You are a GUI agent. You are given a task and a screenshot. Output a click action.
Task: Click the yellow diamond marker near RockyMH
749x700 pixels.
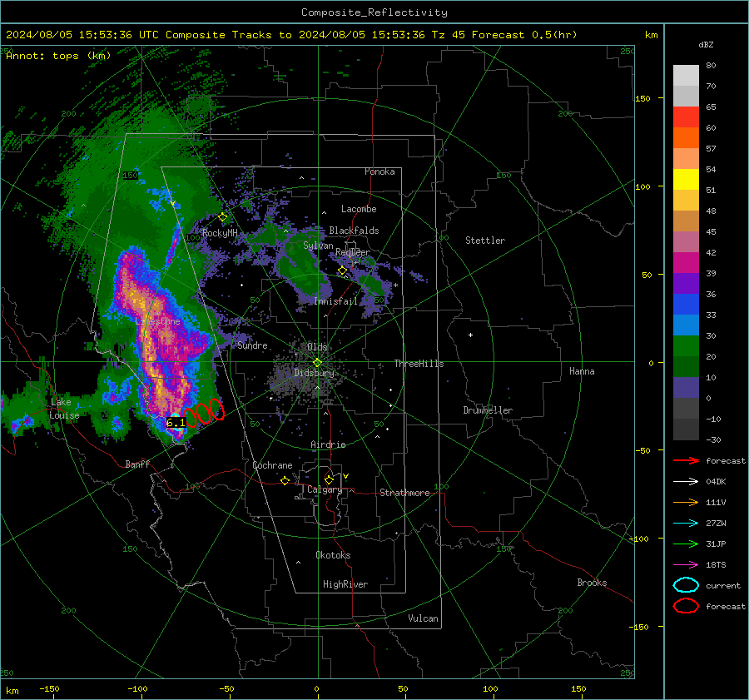pyautogui.click(x=222, y=217)
